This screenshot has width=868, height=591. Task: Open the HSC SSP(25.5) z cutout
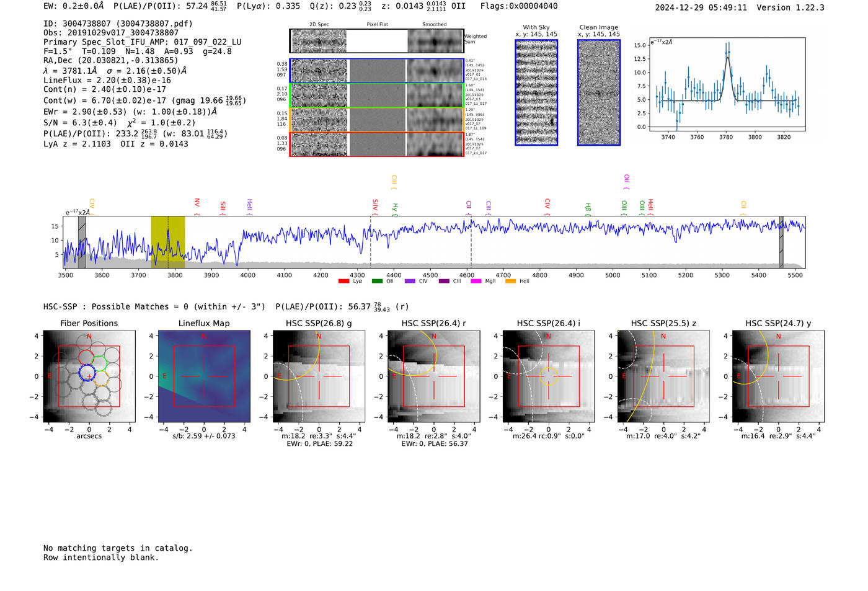(x=663, y=376)
